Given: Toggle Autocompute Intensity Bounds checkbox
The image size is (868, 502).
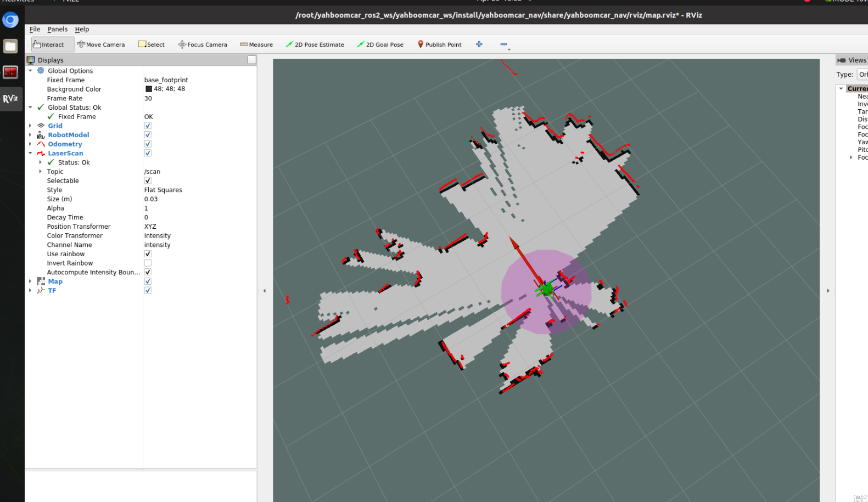Looking at the screenshot, I should pos(148,272).
